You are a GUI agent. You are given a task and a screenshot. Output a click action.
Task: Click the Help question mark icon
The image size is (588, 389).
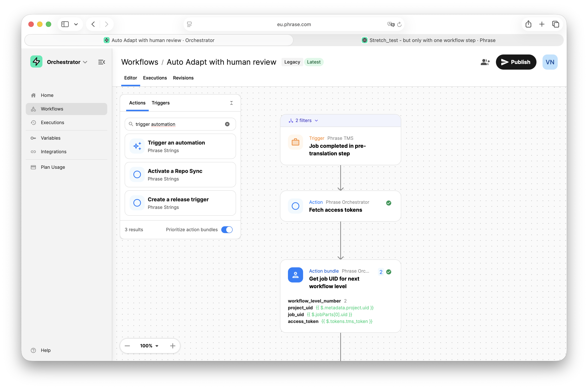coord(33,350)
